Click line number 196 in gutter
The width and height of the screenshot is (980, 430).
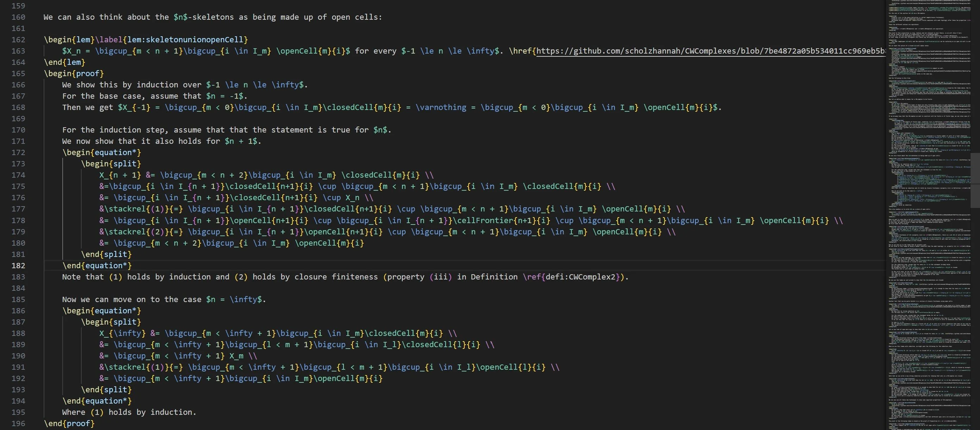pyautogui.click(x=18, y=424)
